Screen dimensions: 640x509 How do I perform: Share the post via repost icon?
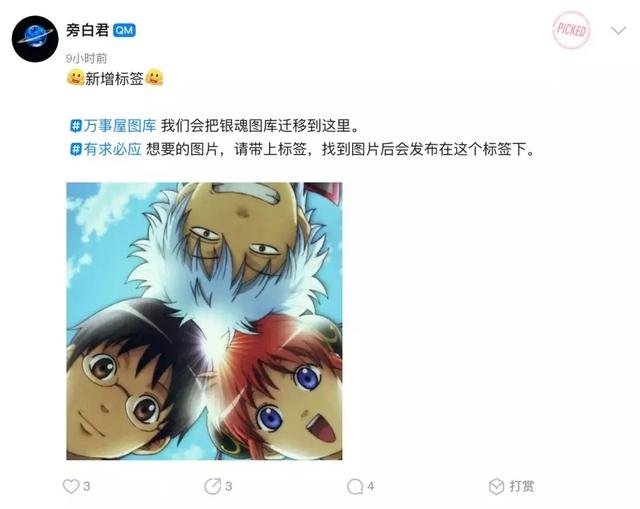pyautogui.click(x=213, y=486)
